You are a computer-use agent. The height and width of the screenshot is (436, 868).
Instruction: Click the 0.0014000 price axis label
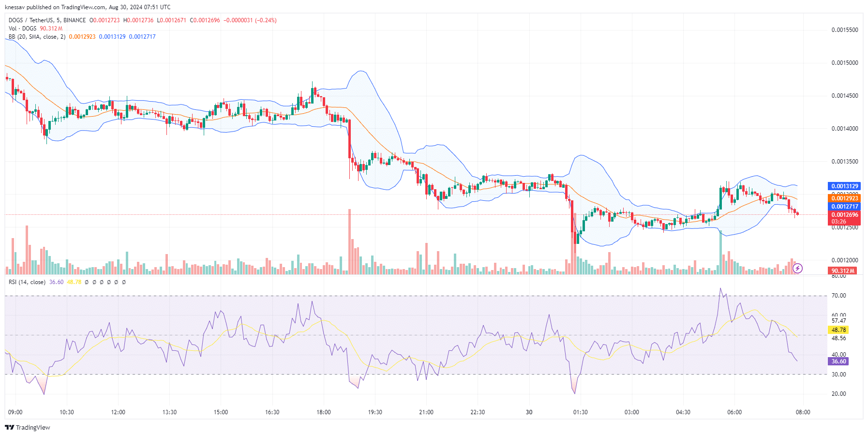(845, 129)
